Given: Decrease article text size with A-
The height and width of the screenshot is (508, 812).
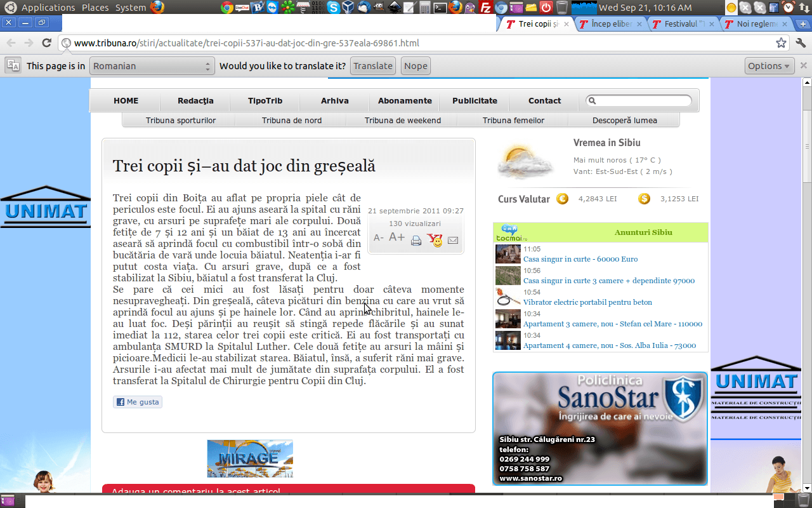Looking at the screenshot, I should (x=379, y=238).
